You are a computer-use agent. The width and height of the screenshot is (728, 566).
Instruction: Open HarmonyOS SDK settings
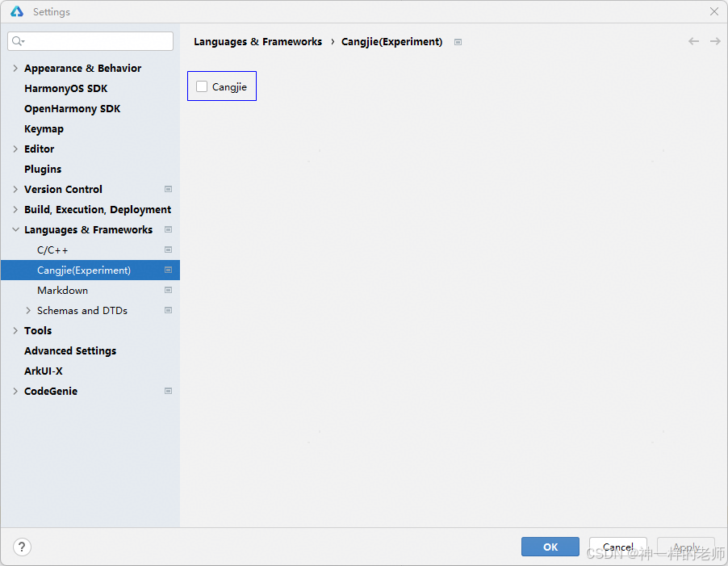click(x=66, y=88)
